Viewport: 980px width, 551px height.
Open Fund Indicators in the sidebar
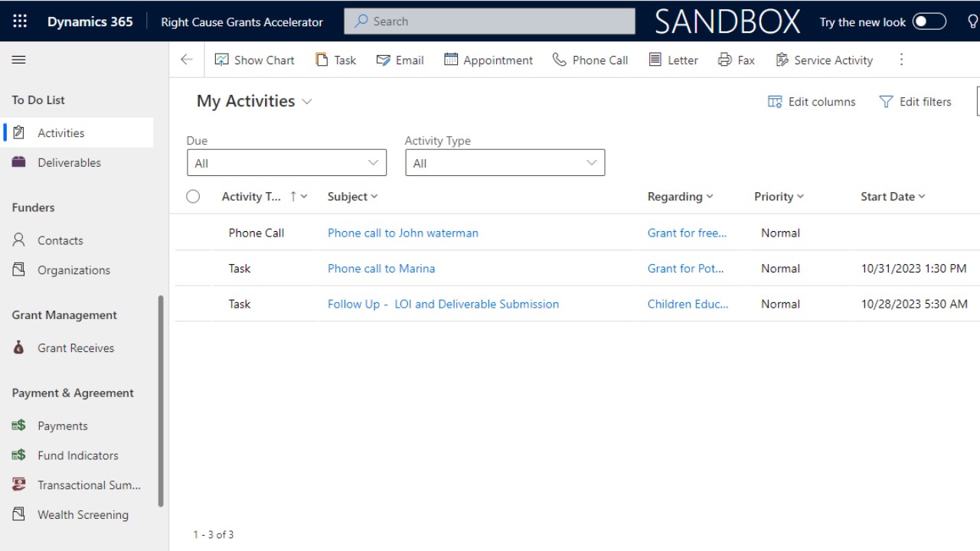tap(78, 455)
